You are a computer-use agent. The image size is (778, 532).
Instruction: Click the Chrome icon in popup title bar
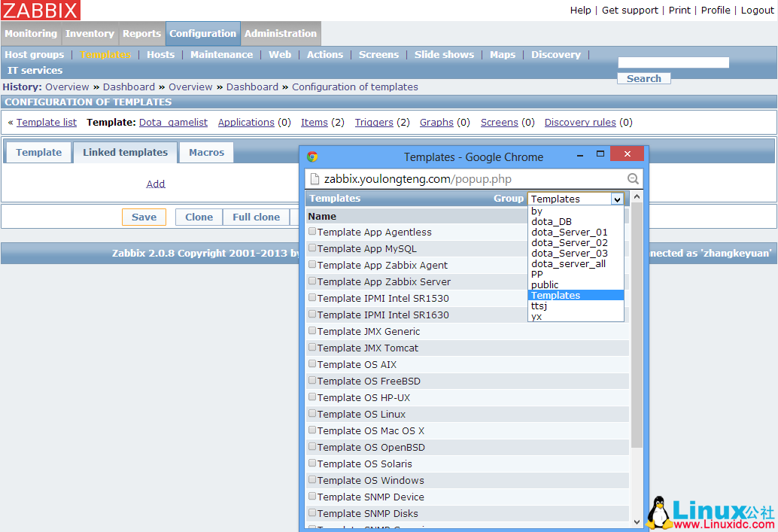point(312,157)
